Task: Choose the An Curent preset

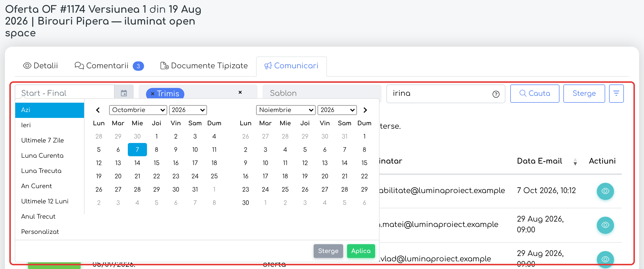Action: pos(49,186)
